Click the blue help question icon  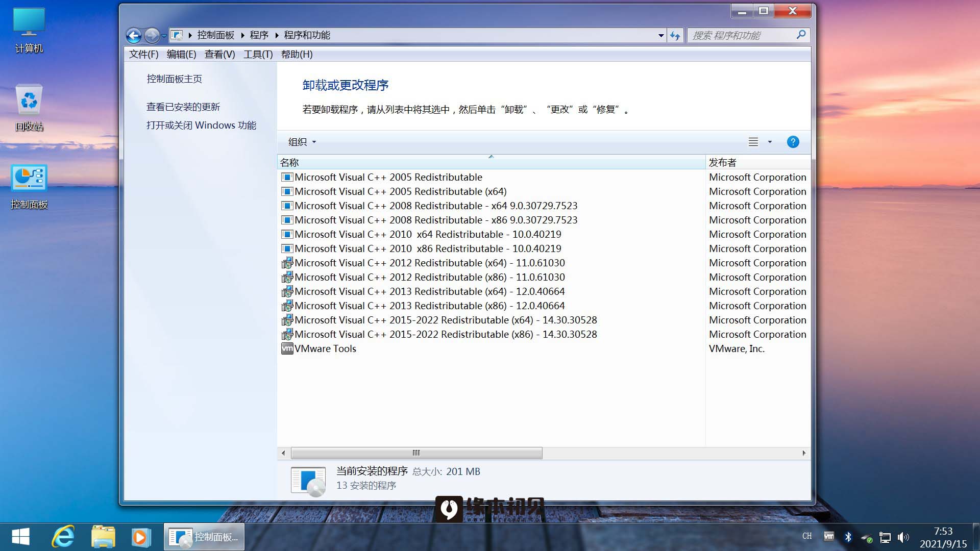pos(793,142)
